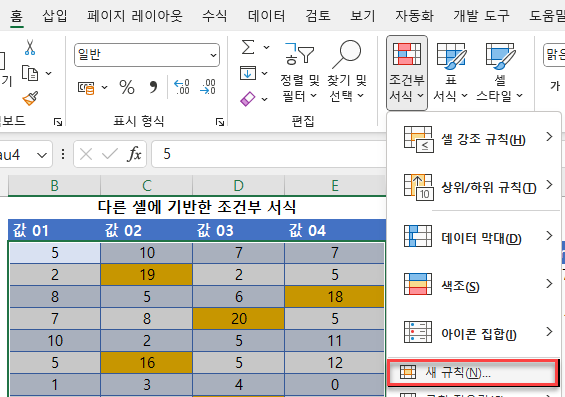
Task: Open the number format combo box '일반'
Action: click(147, 55)
